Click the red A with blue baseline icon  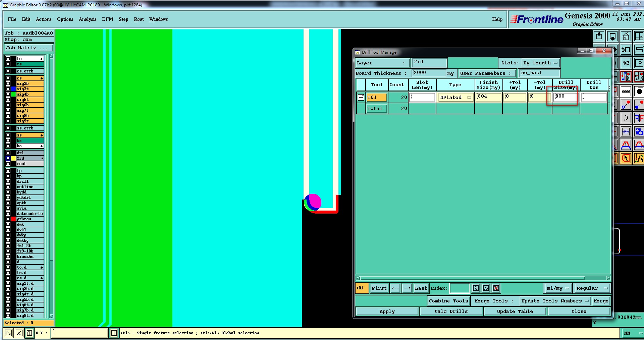tap(626, 145)
